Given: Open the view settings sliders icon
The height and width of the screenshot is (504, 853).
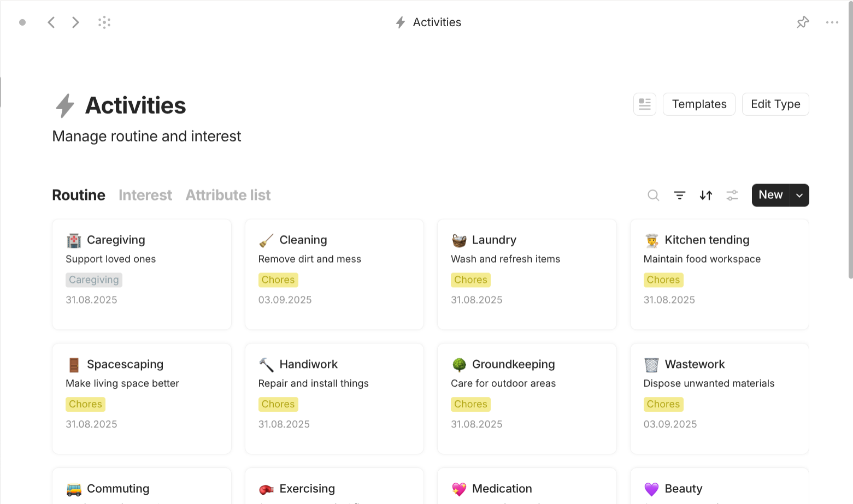Looking at the screenshot, I should (732, 195).
